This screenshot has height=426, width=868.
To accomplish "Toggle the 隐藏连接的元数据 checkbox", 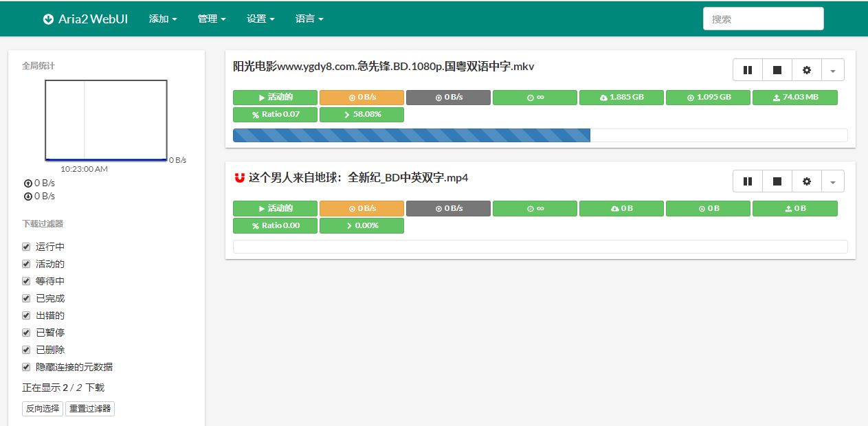I will [26, 367].
